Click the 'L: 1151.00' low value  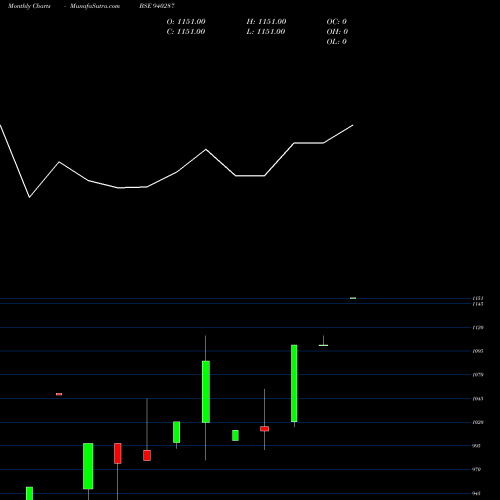266,32
